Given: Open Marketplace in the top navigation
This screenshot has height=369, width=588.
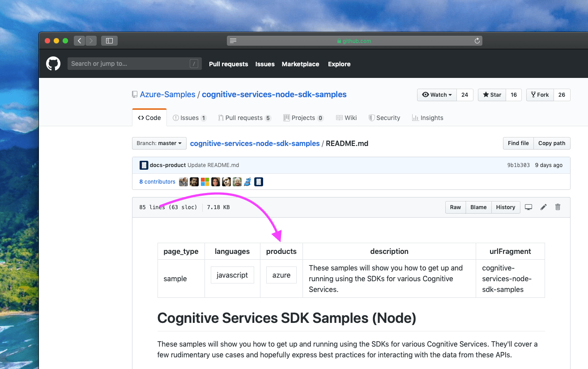Looking at the screenshot, I should click(x=300, y=64).
